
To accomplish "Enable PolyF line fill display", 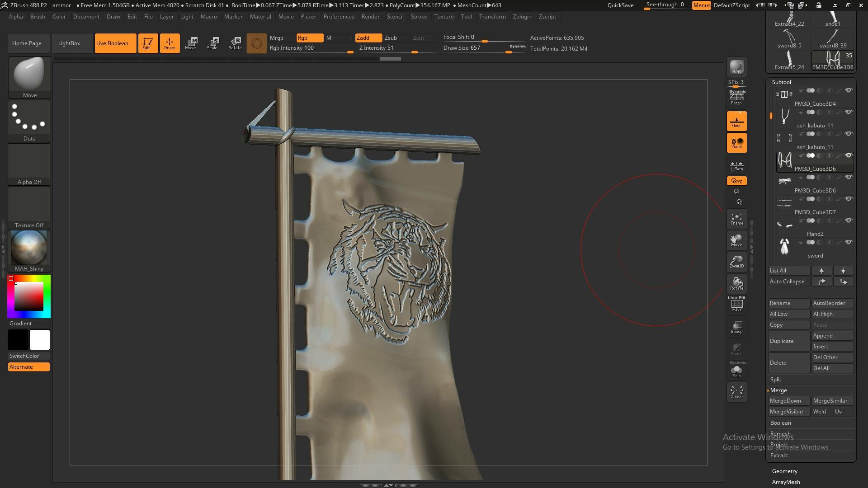I will 736,305.
